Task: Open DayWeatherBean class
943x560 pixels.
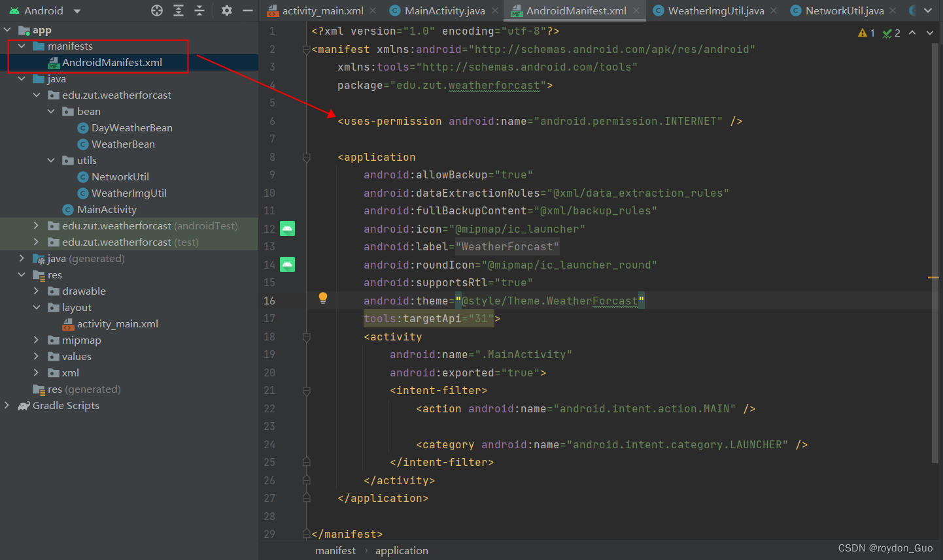Action: point(125,128)
